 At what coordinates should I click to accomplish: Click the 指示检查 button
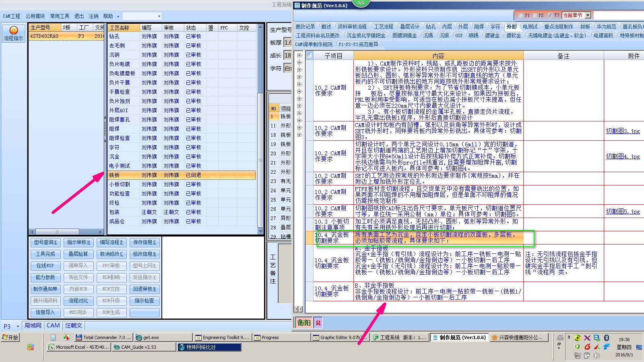coord(144,301)
